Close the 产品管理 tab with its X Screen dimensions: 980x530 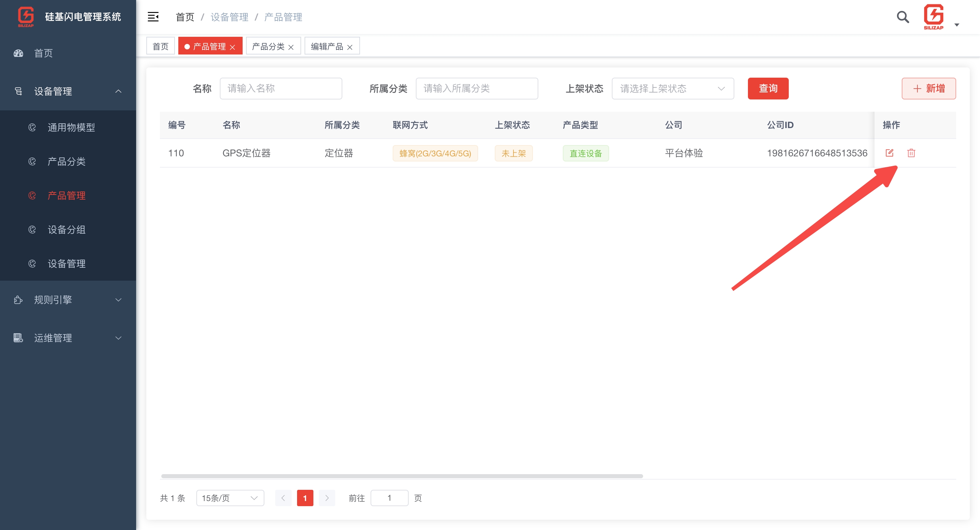[x=233, y=46]
